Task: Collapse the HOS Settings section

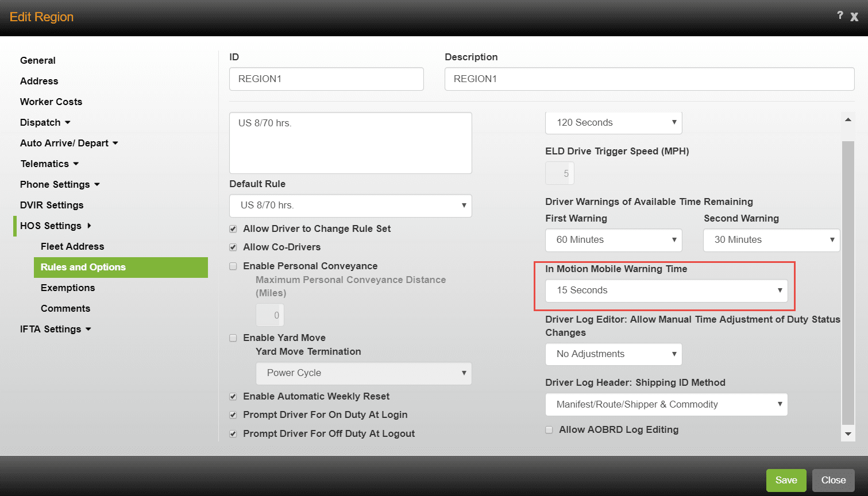Action: (89, 226)
